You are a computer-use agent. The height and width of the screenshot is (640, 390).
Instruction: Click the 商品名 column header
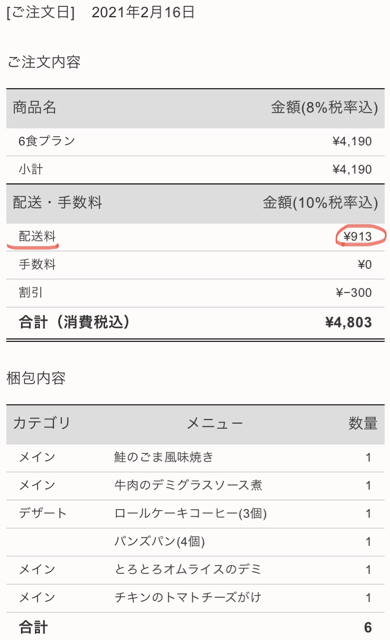click(x=34, y=107)
